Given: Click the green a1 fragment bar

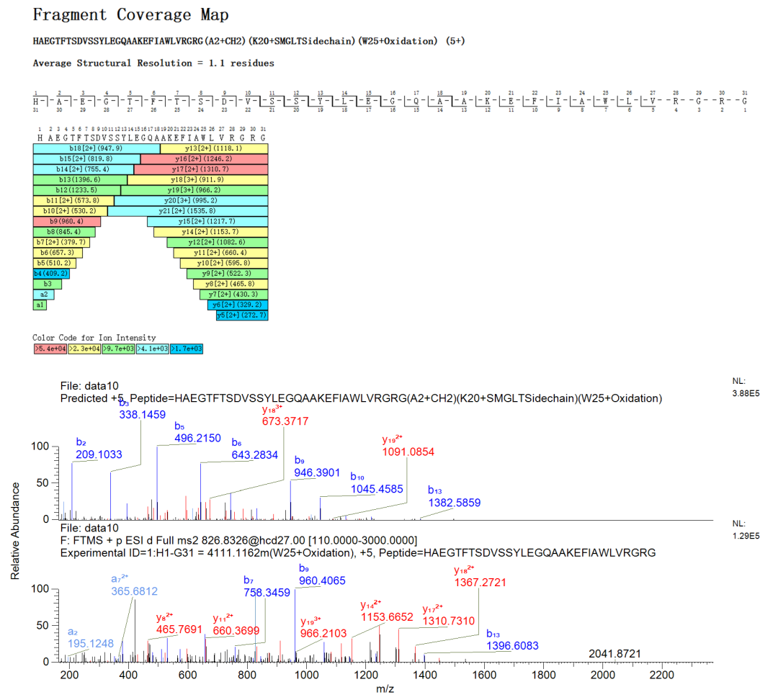Looking at the screenshot, I should click(x=40, y=305).
